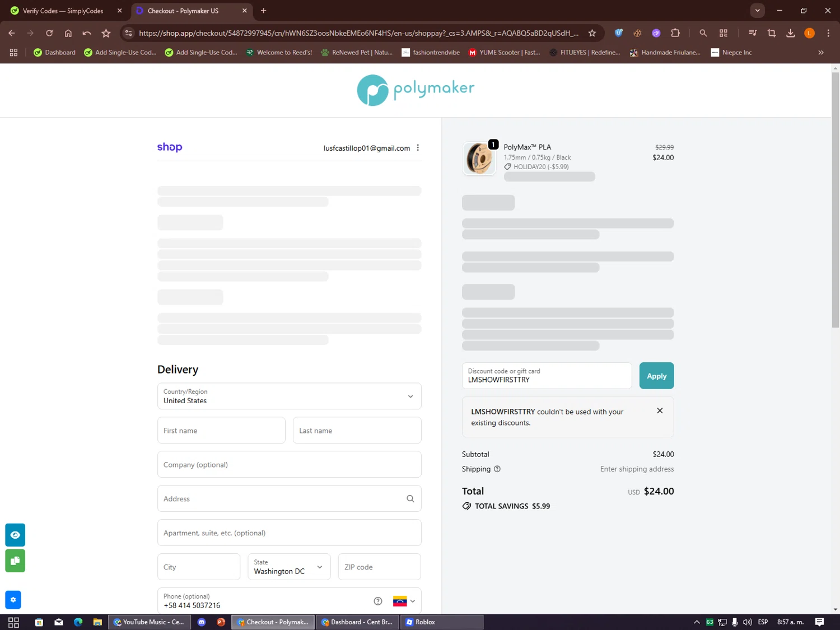Open taskbar volume control
The height and width of the screenshot is (630, 840).
click(x=747, y=622)
